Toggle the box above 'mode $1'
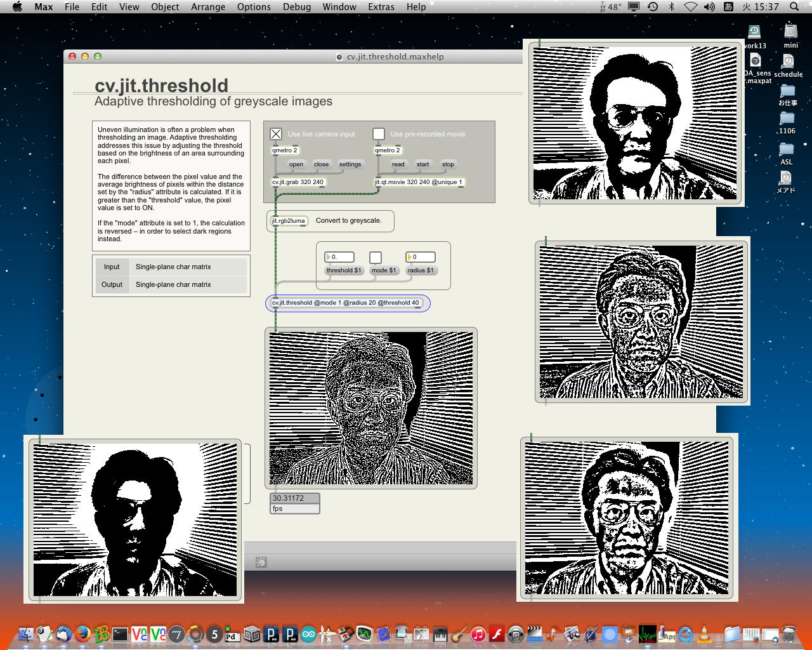 tap(376, 257)
